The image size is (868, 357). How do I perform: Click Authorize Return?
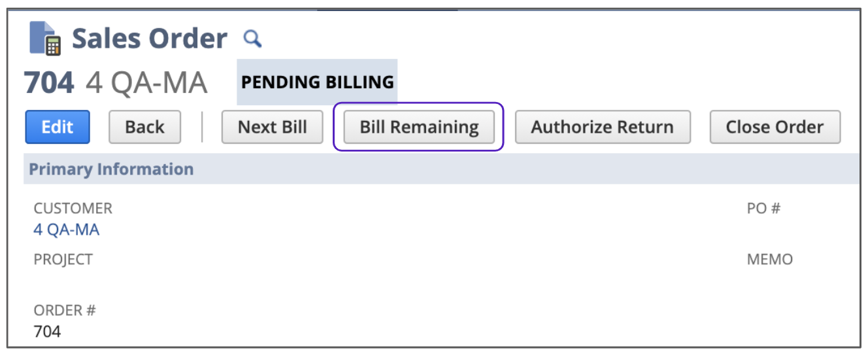click(602, 127)
